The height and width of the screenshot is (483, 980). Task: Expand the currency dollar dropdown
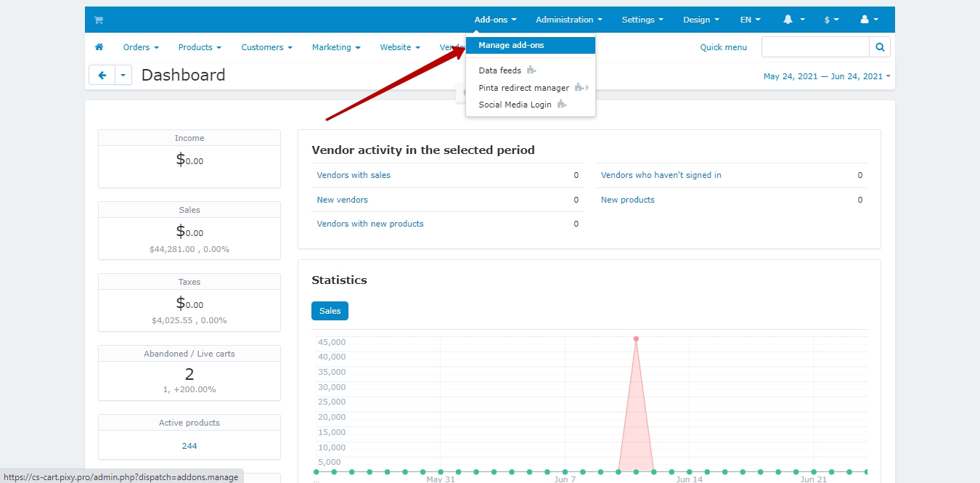(x=831, y=20)
